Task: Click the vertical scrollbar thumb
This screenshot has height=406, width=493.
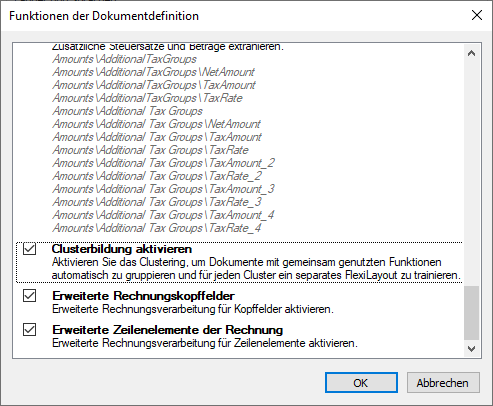Action: pyautogui.click(x=471, y=312)
